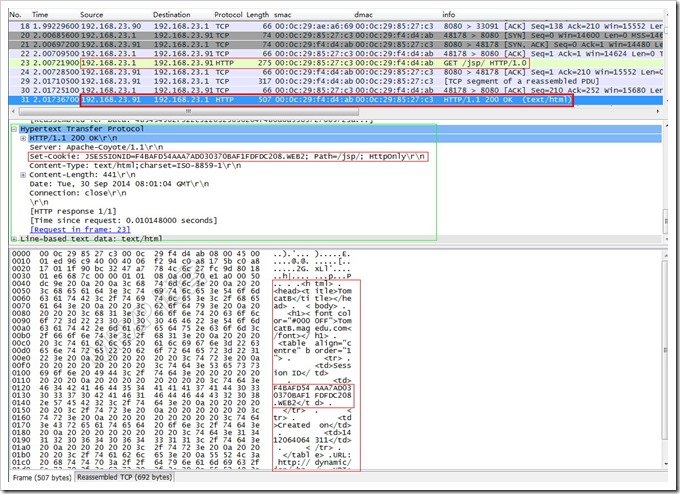Click packet list scroll-right arrow
This screenshot has width=680, height=494.
tap(658, 111)
